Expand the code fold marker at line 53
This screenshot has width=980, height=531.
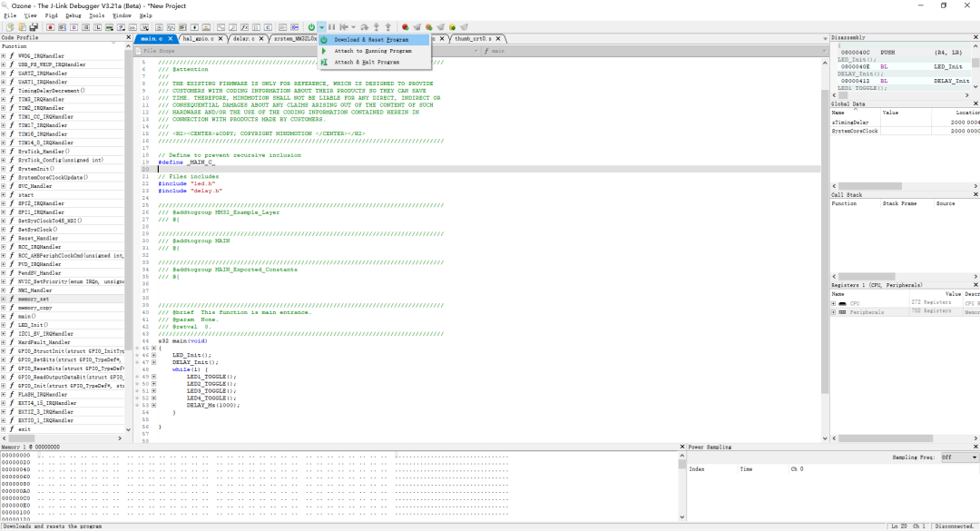coord(153,406)
